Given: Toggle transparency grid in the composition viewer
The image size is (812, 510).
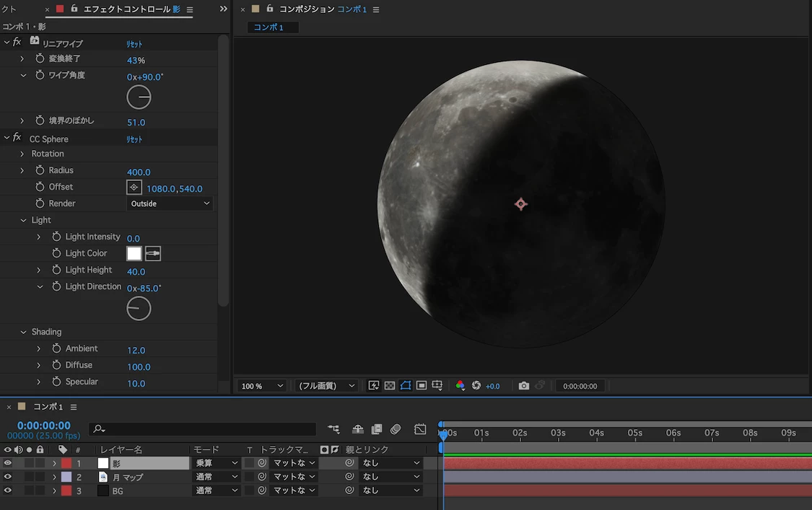Looking at the screenshot, I should click(x=390, y=386).
